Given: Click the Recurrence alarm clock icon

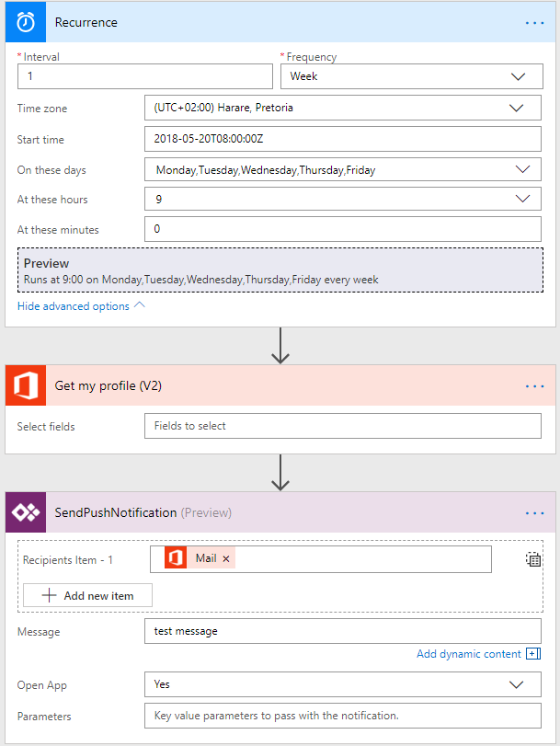Looking at the screenshot, I should [x=26, y=22].
